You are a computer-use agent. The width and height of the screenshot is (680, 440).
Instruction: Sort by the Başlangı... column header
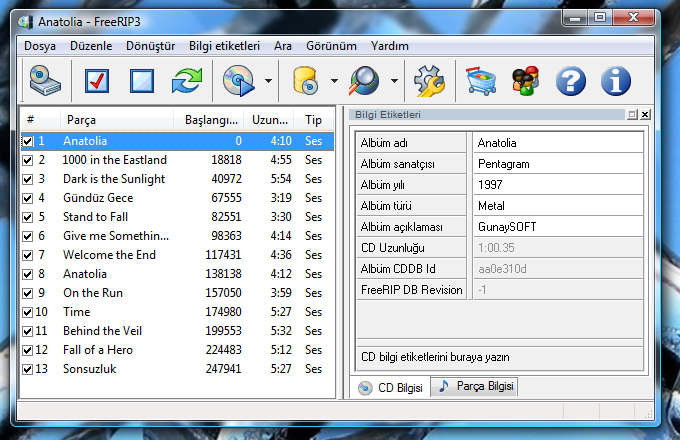[209, 120]
